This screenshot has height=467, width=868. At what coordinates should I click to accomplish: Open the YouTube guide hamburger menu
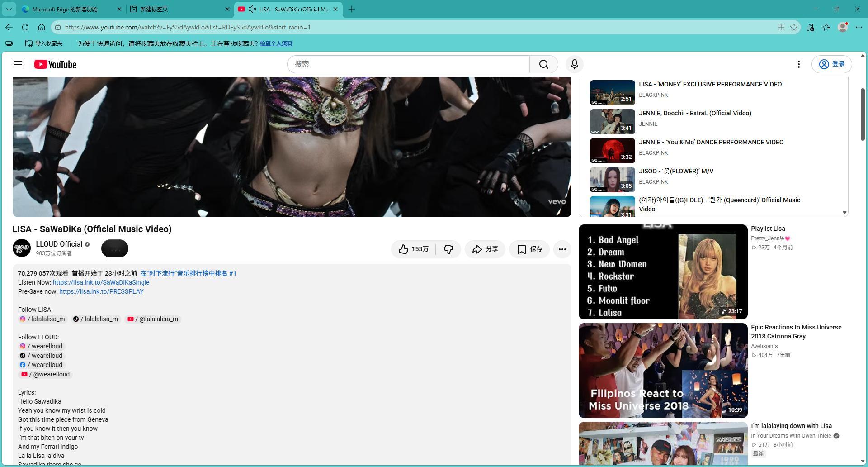pyautogui.click(x=18, y=64)
